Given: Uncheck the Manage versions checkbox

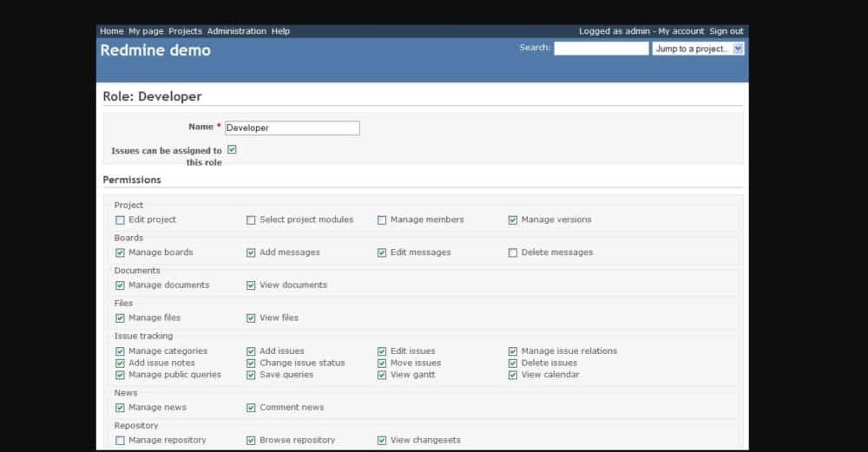Looking at the screenshot, I should tap(513, 220).
